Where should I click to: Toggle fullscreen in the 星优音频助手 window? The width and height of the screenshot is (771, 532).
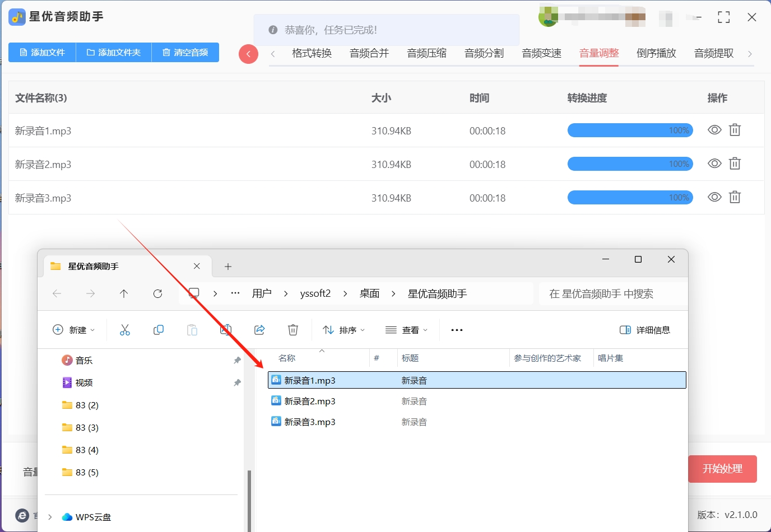tap(724, 17)
